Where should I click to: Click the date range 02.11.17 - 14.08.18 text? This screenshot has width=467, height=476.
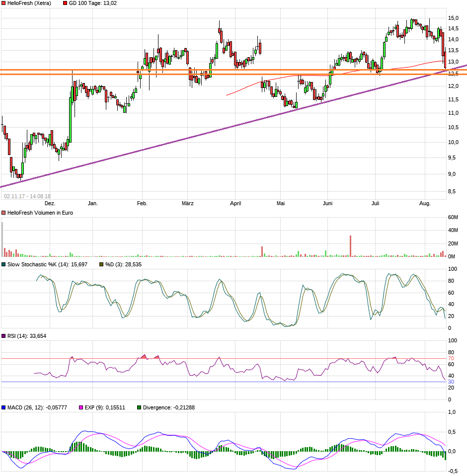[27, 196]
